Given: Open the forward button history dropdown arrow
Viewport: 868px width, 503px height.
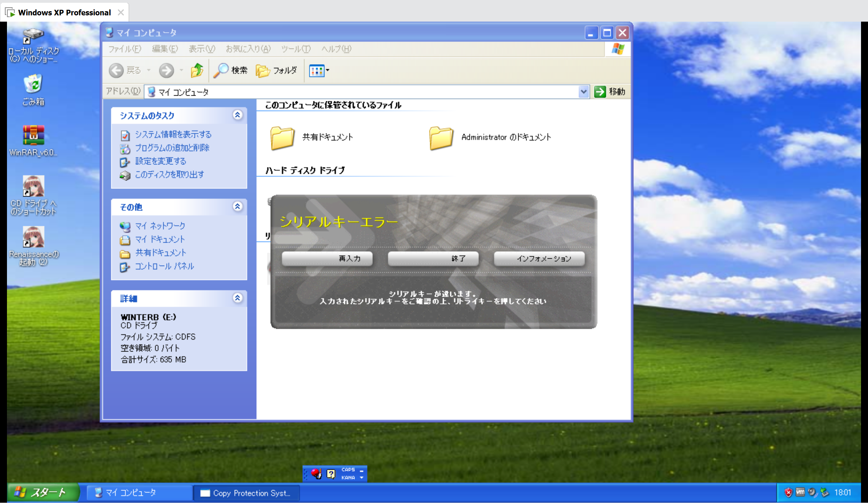Looking at the screenshot, I should tap(181, 71).
